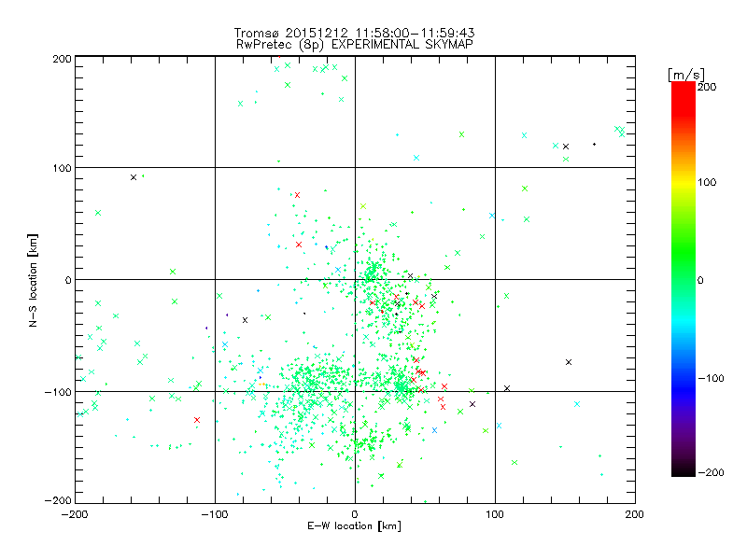Screen dimensions: 747x560
Task: Click the rainbow velocity color scale bar
Action: coord(684,278)
